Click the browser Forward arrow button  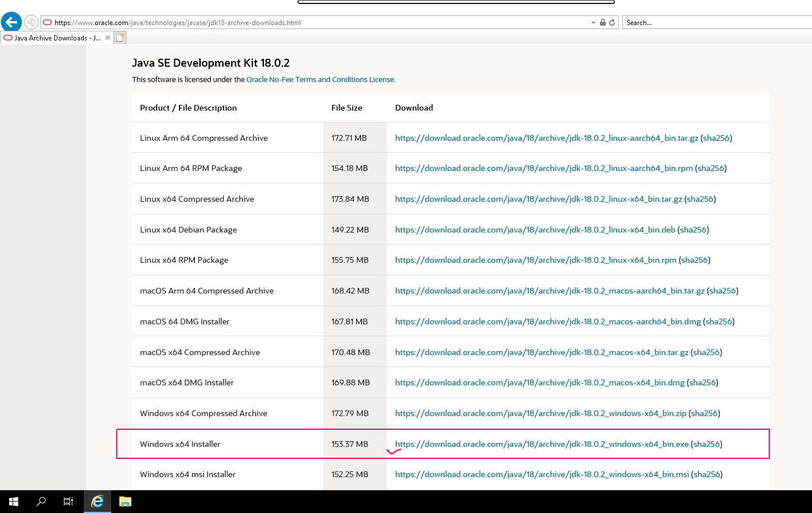31,23
